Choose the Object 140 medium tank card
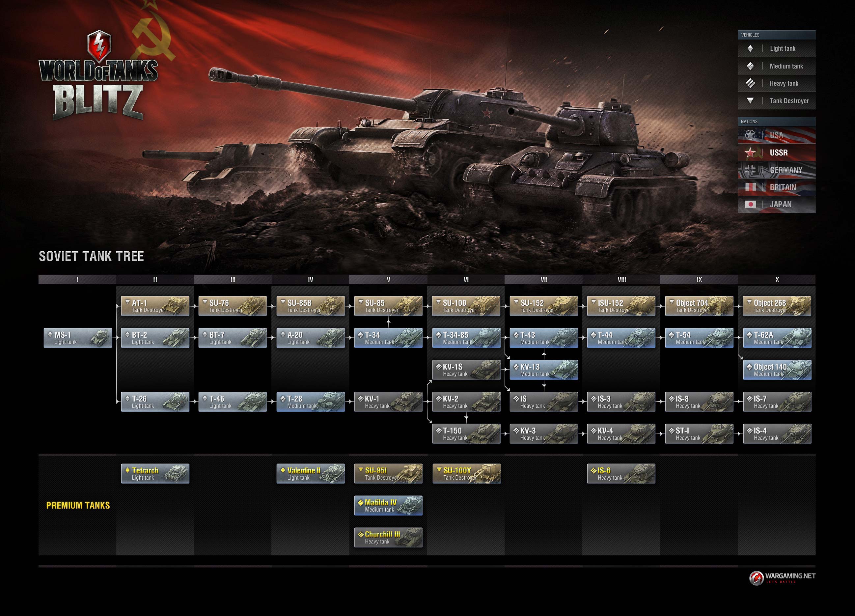Viewport: 855px width, 616px height. click(777, 370)
